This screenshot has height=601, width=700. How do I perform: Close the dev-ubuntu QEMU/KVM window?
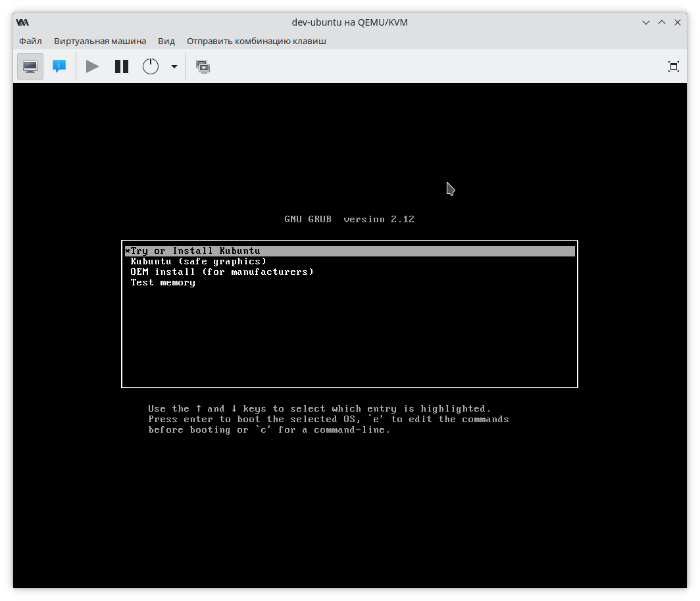click(x=678, y=22)
